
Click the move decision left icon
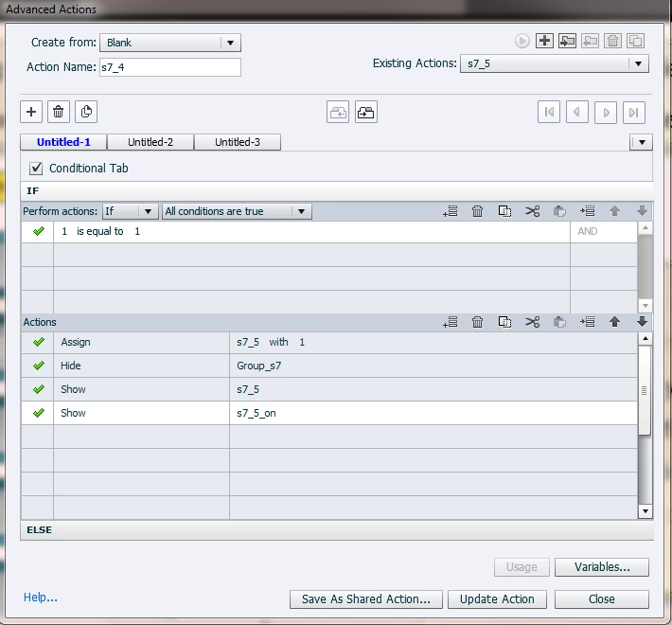coord(338,113)
